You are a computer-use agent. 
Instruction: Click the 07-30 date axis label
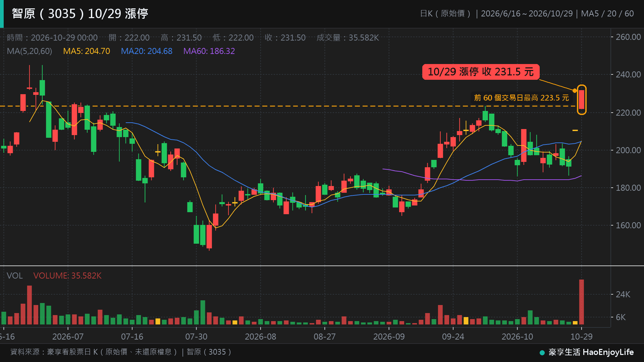pyautogui.click(x=196, y=337)
